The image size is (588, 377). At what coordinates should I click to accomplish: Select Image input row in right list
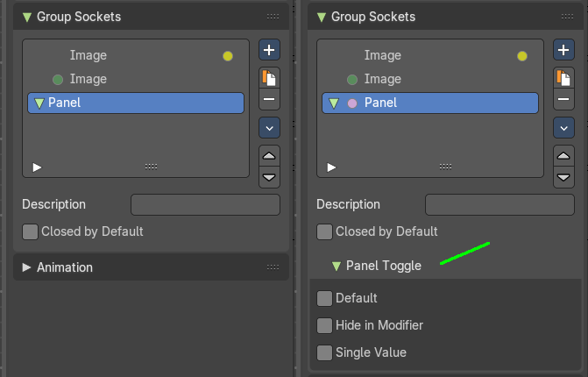[x=430, y=80]
